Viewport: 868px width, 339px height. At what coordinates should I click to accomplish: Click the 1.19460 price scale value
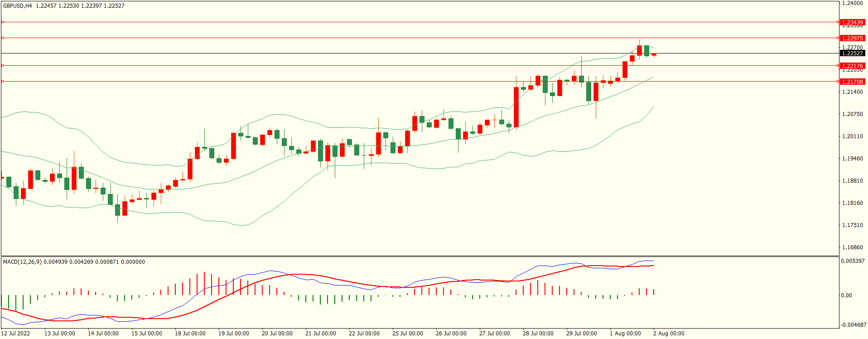pos(852,159)
